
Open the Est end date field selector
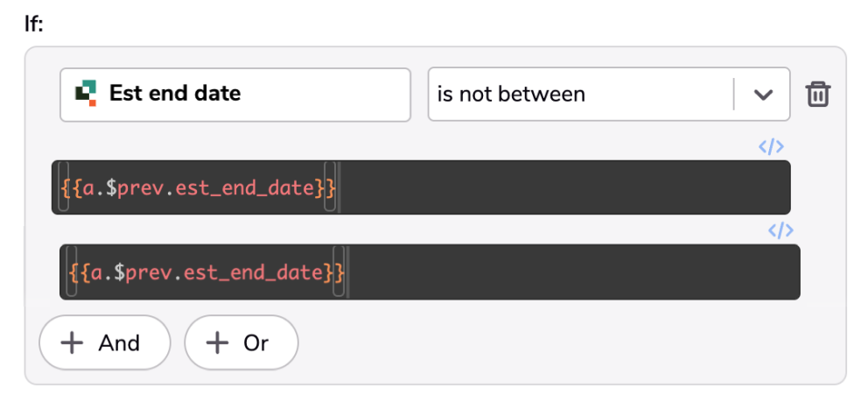234,94
